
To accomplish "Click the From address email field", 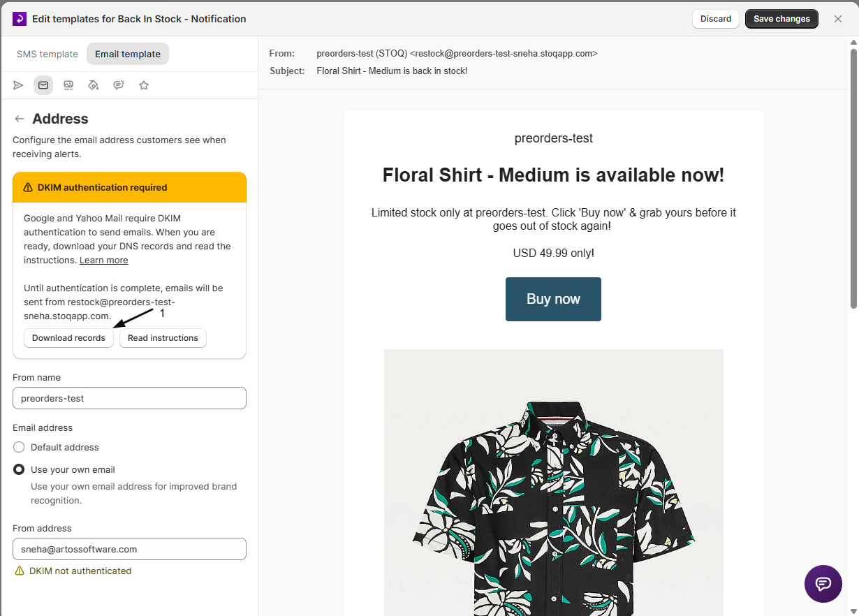I will coord(129,549).
